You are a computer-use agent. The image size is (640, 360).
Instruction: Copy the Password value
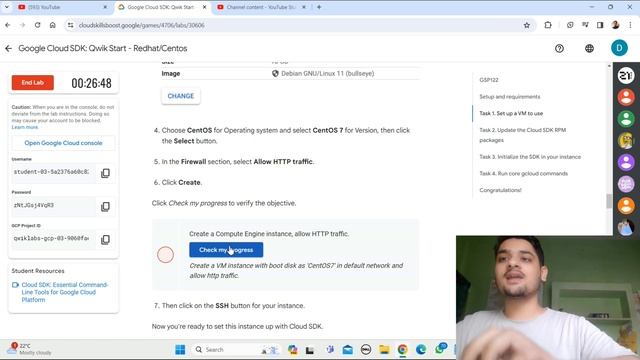[105, 207]
